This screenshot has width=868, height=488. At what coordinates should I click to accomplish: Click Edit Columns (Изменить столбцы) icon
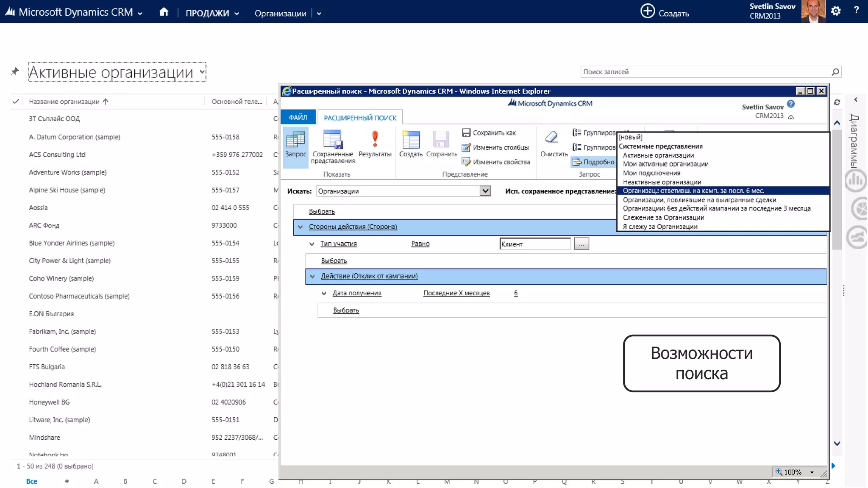(466, 147)
